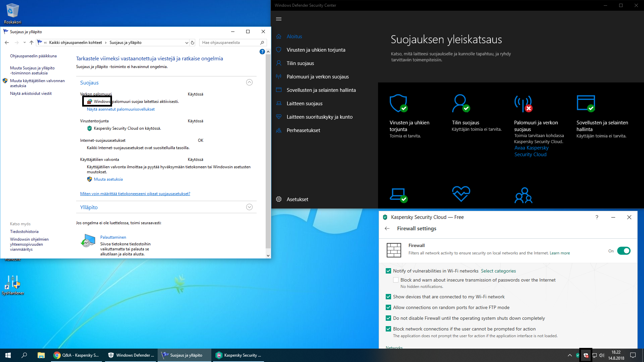Image resolution: width=644 pixels, height=362 pixels.
Task: Turn off the Kaspersky Firewall switch
Action: point(624,251)
